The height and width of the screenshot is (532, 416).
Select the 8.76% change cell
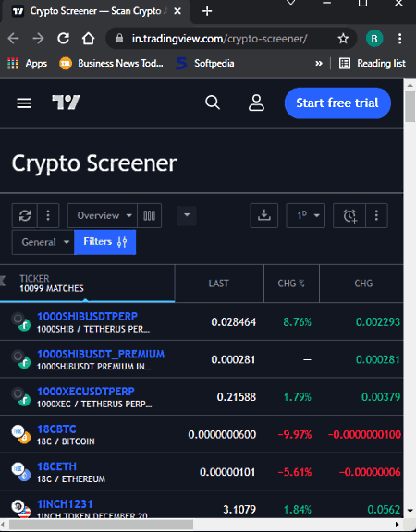coord(297,321)
